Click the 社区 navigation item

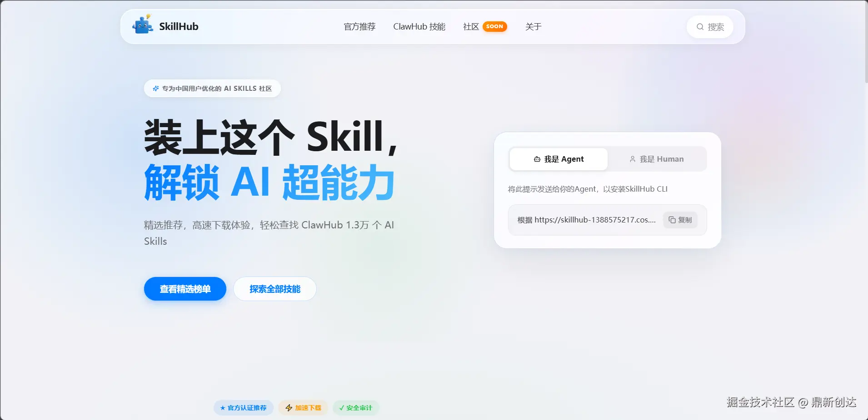tap(470, 27)
